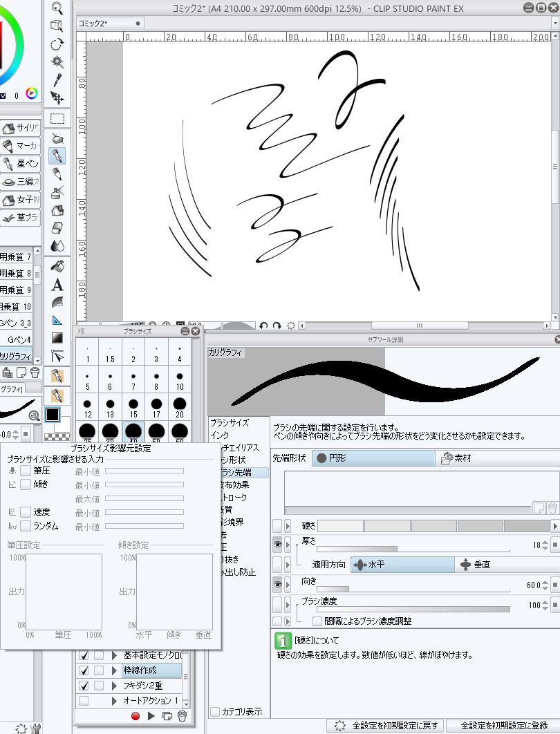560x734 pixels.
Task: Expand the 向き setting arrow
Action: pyautogui.click(x=288, y=585)
